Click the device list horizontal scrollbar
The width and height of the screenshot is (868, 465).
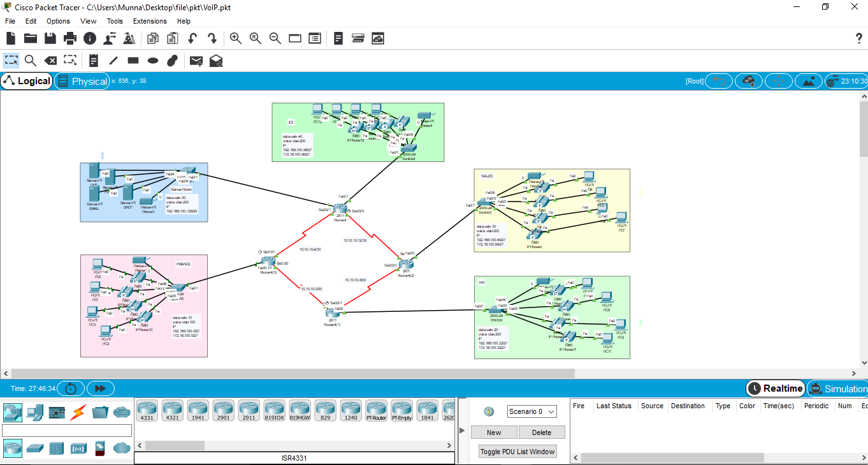click(x=174, y=445)
